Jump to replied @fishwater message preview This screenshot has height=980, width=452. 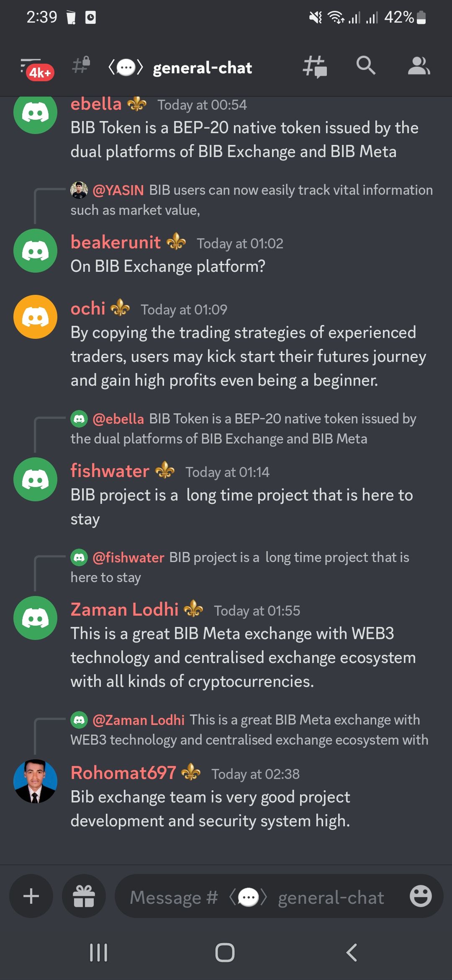point(240,567)
